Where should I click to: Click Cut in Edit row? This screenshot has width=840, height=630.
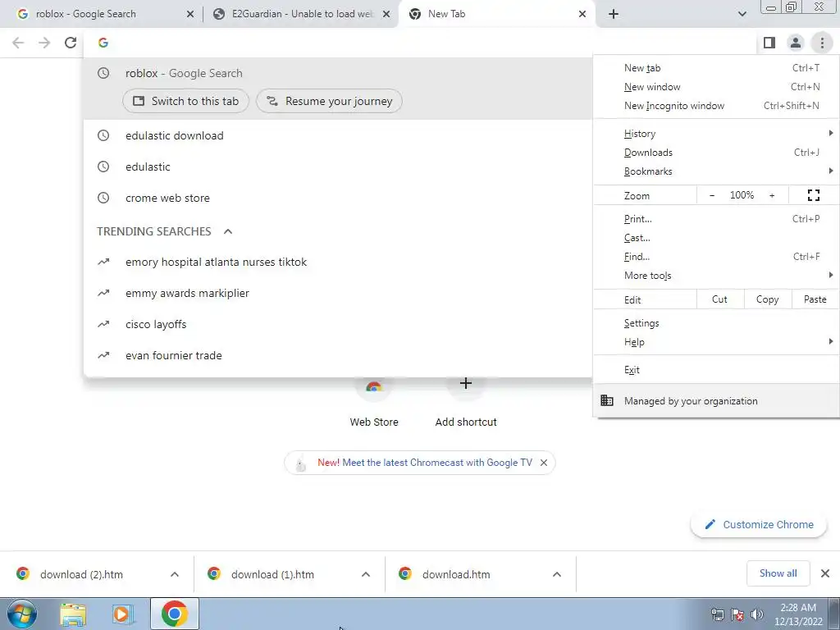(x=720, y=299)
